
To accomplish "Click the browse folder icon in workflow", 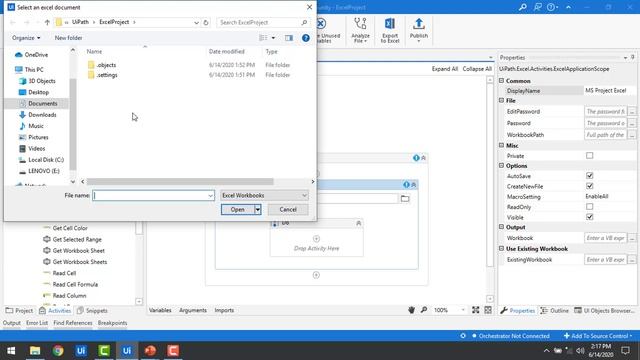I will click(x=405, y=199).
